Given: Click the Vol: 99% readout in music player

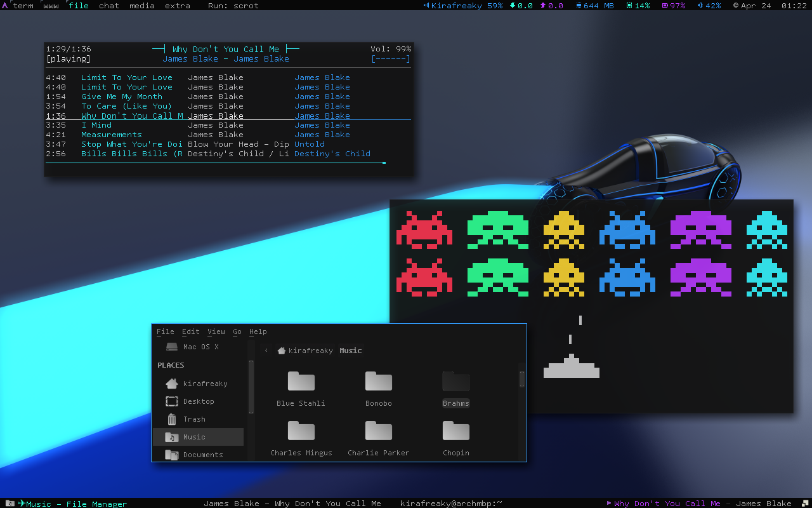Looking at the screenshot, I should click(391, 49).
